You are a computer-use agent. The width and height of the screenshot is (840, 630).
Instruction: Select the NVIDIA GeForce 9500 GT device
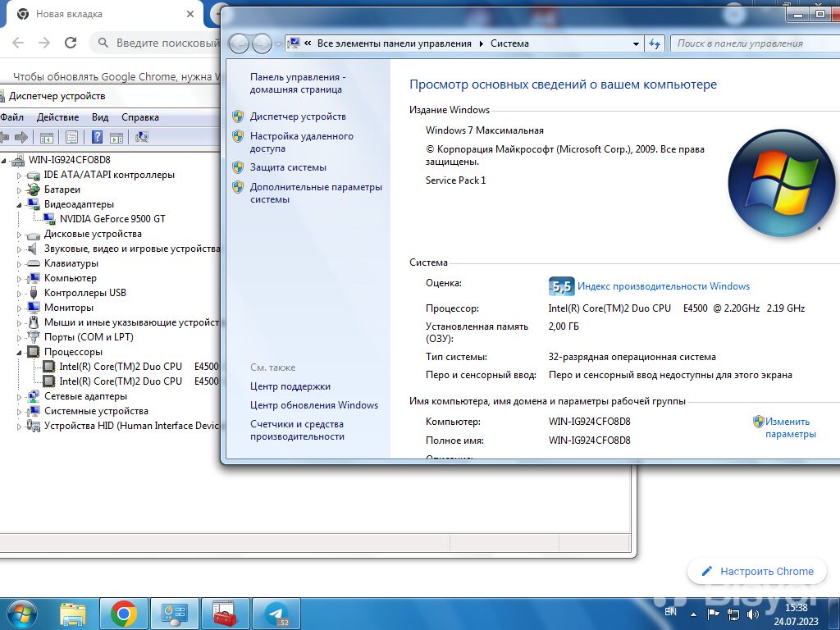pos(112,218)
